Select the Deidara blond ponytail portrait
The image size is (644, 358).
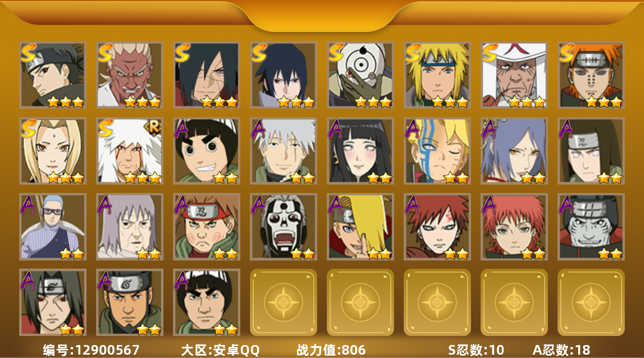click(360, 227)
